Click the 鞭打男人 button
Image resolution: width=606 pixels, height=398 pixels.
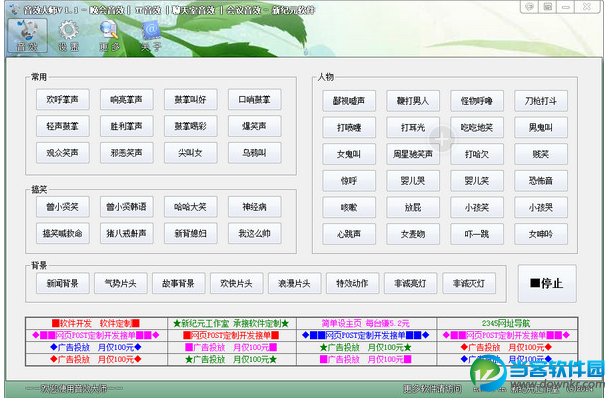[x=413, y=101]
